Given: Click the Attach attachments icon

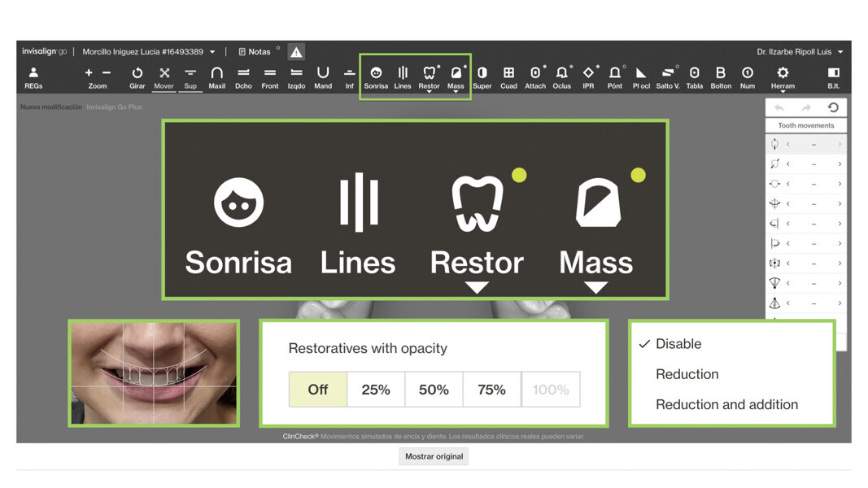Looking at the screenshot, I should [535, 76].
